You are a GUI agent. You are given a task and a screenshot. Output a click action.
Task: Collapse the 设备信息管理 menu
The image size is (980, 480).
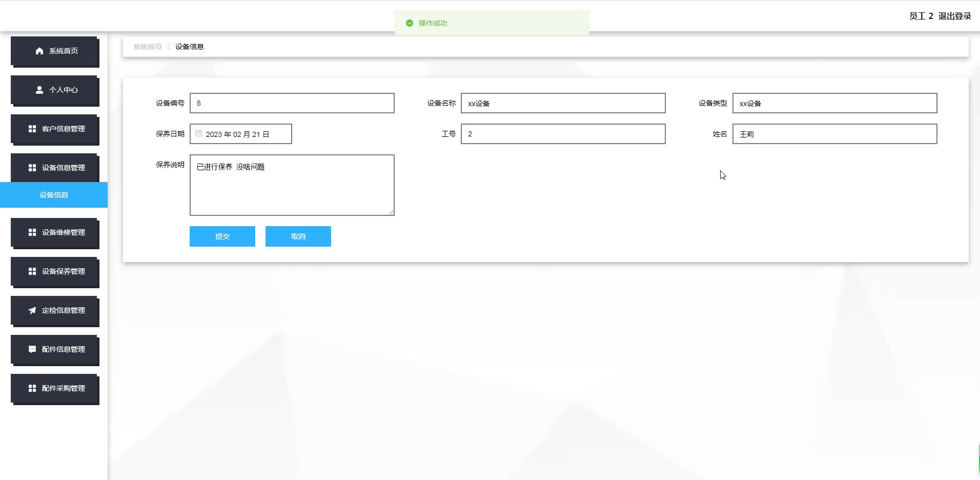(x=55, y=168)
